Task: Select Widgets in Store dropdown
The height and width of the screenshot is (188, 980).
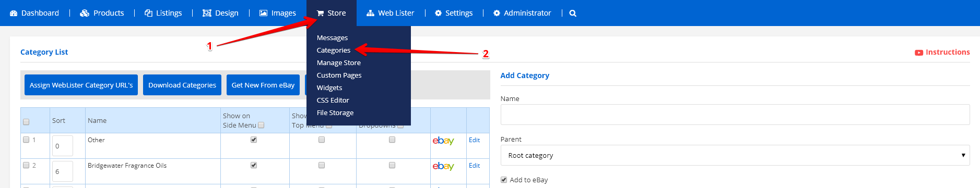Action: pos(329,87)
